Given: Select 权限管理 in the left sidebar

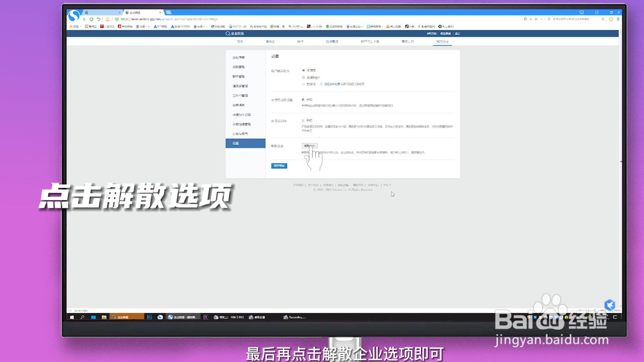Looking at the screenshot, I should coord(239,67).
